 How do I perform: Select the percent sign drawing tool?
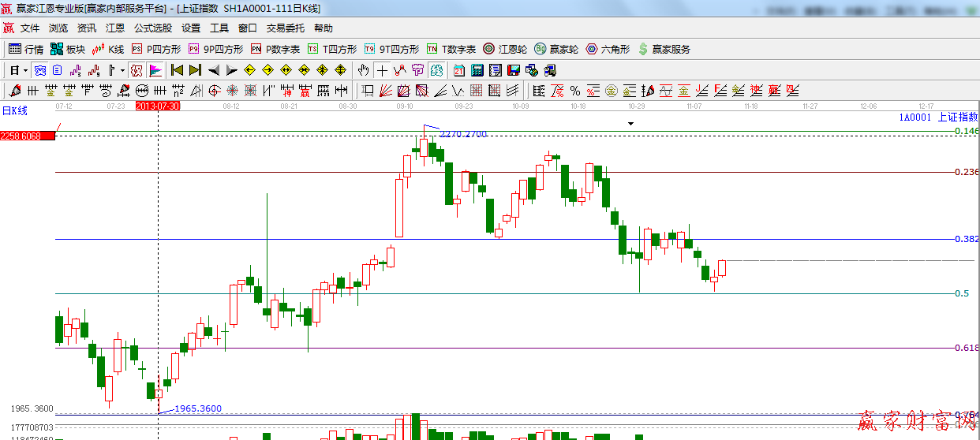(x=574, y=91)
